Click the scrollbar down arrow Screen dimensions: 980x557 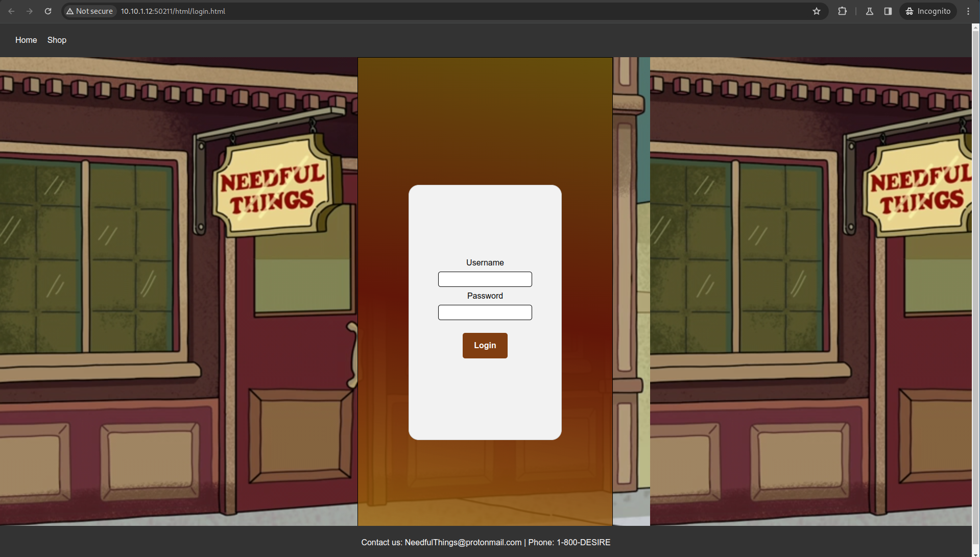click(976, 553)
